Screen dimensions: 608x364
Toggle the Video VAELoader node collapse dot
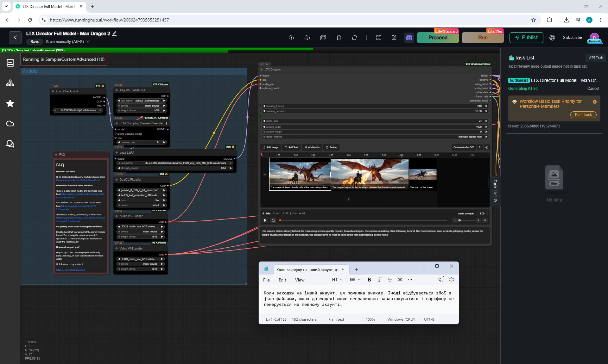(117, 249)
